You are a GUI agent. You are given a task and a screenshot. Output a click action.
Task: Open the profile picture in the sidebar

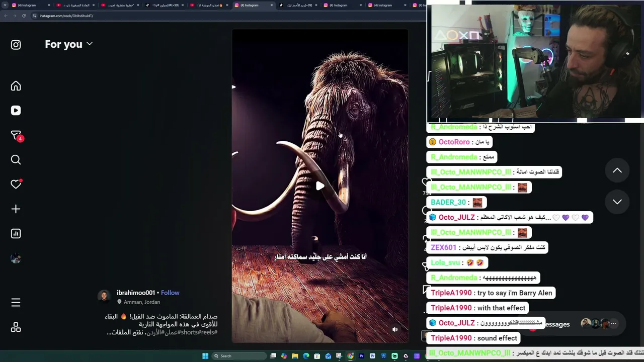click(16, 258)
